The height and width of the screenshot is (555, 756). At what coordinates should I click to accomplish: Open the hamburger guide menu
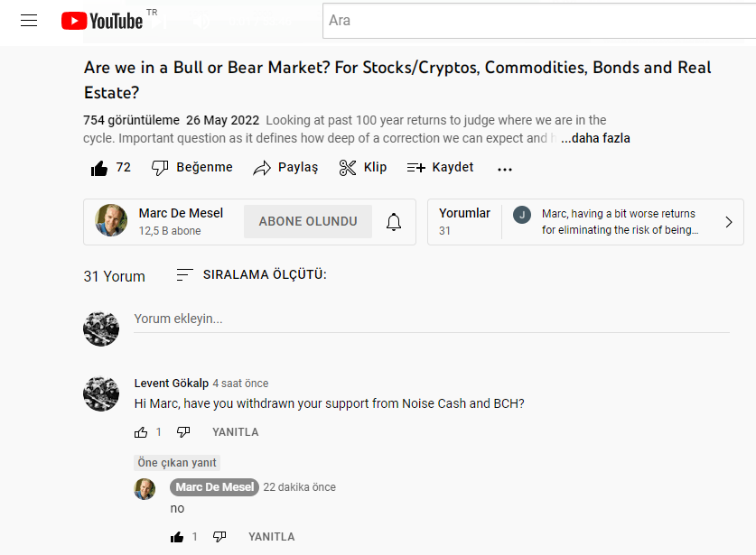[29, 21]
